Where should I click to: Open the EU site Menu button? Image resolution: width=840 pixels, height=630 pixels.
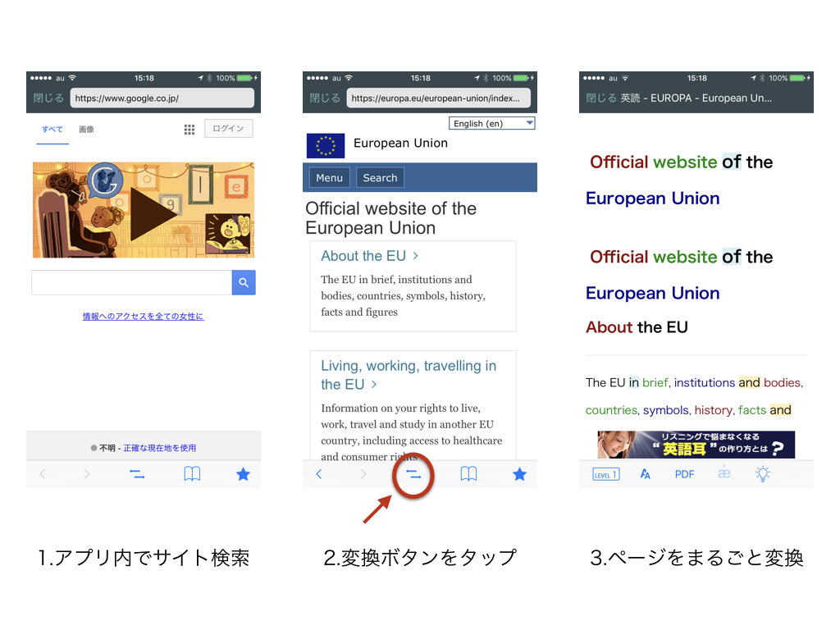tap(329, 178)
